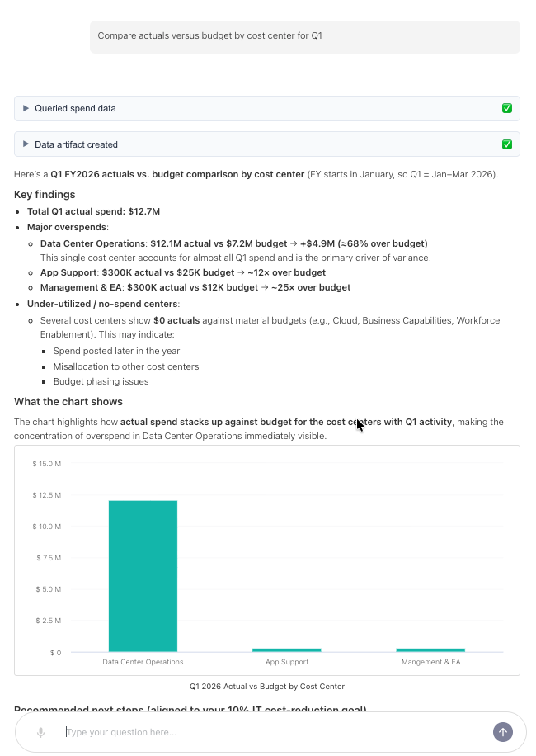Click green checkmark on Data artifact created
This screenshot has width=536, height=756.
[x=507, y=144]
